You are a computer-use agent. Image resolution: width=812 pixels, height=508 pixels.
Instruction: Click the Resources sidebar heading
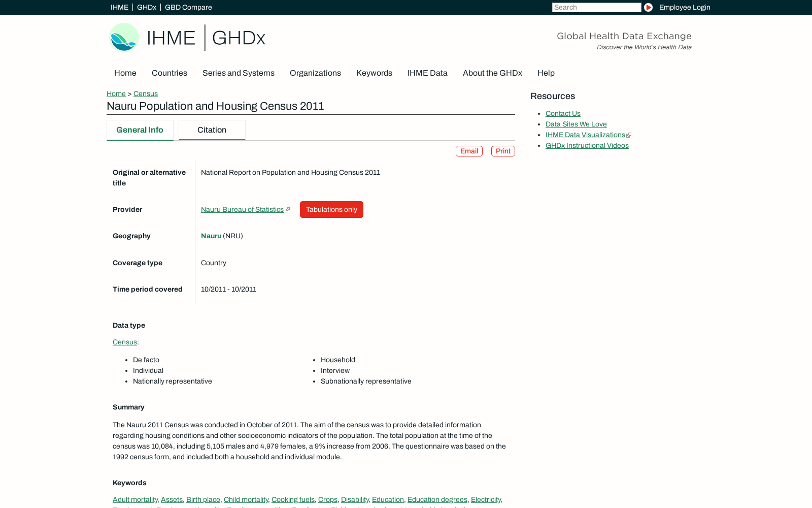[553, 96]
